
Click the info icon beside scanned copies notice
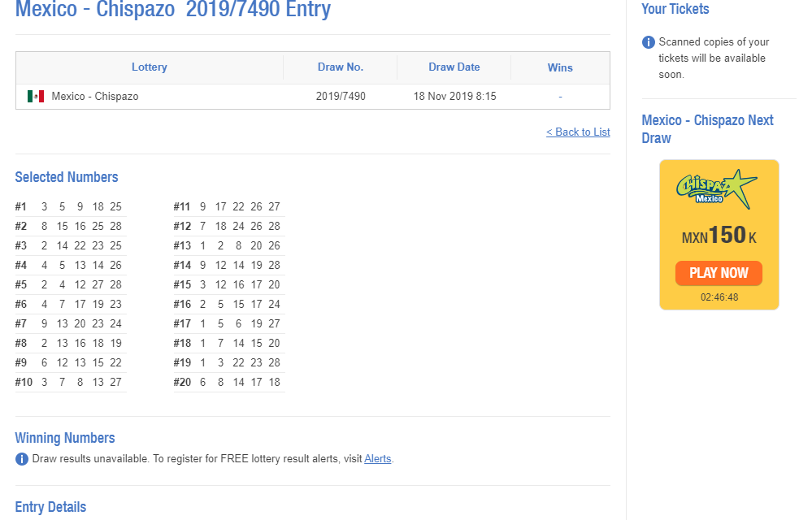pyautogui.click(x=649, y=42)
